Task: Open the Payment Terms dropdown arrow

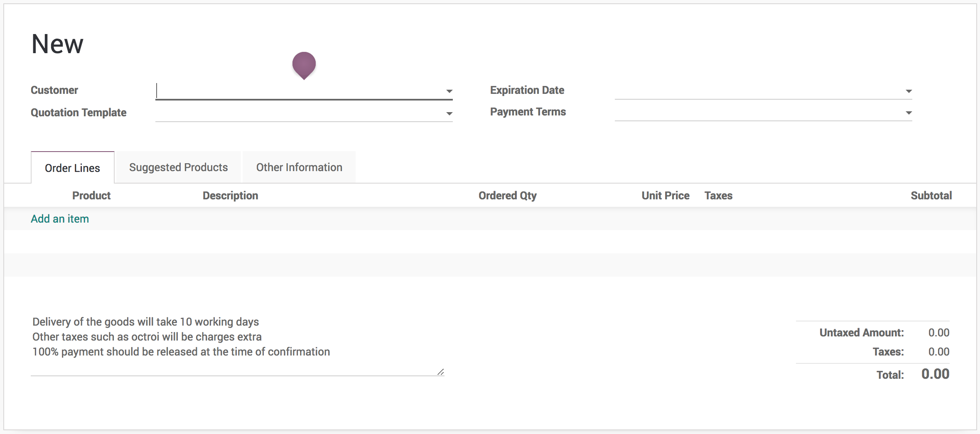Action: (x=909, y=113)
